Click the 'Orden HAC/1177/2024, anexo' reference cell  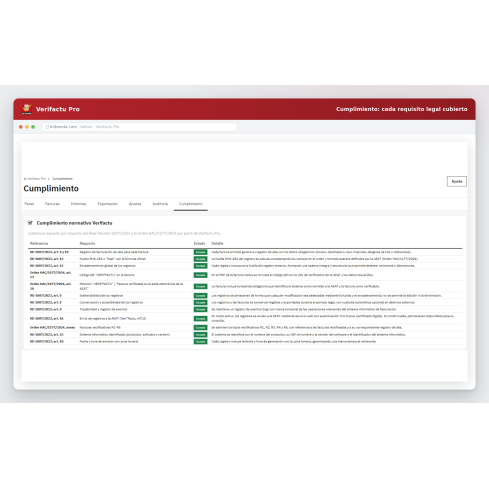[x=52, y=327]
